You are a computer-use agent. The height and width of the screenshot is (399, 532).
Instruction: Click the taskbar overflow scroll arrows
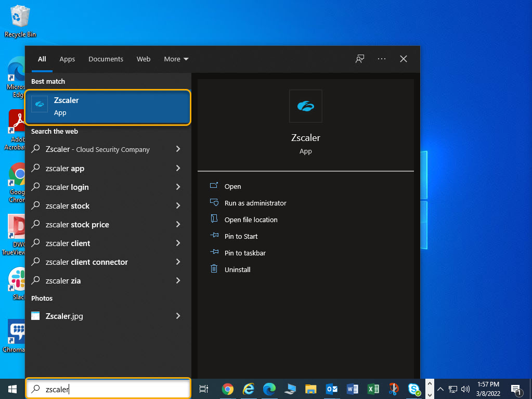[x=430, y=389]
